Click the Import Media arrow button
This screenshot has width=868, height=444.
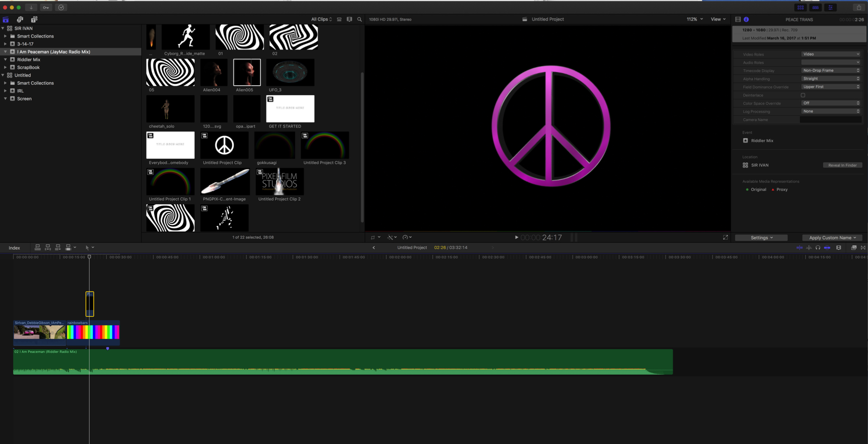click(x=31, y=7)
